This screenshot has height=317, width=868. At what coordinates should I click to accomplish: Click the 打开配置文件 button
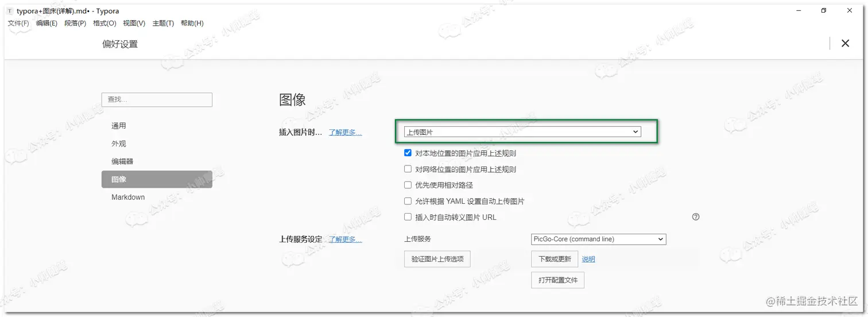[558, 280]
